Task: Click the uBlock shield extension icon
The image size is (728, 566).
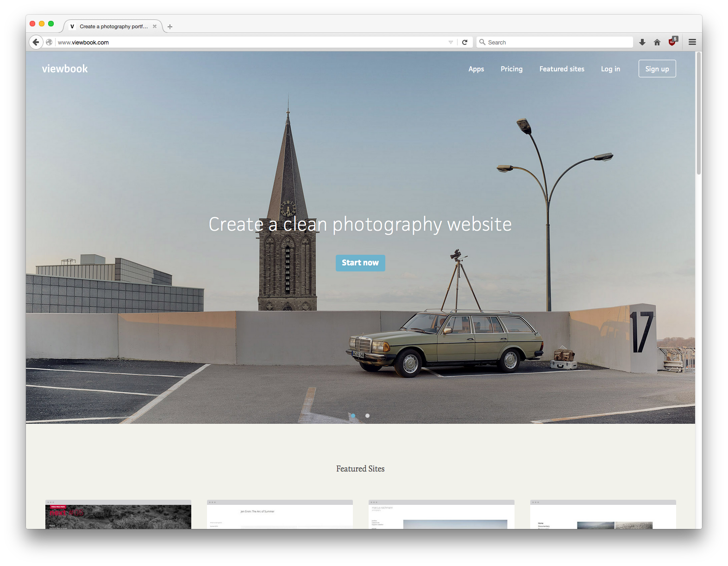Action: 672,42
